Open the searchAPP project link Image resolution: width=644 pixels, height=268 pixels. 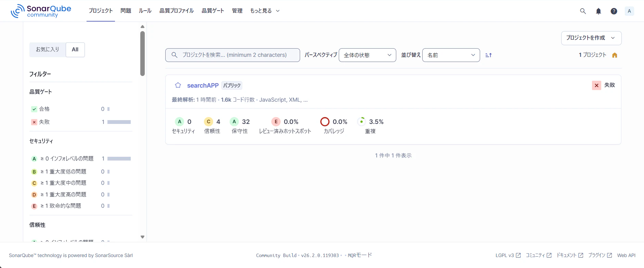coord(203,86)
